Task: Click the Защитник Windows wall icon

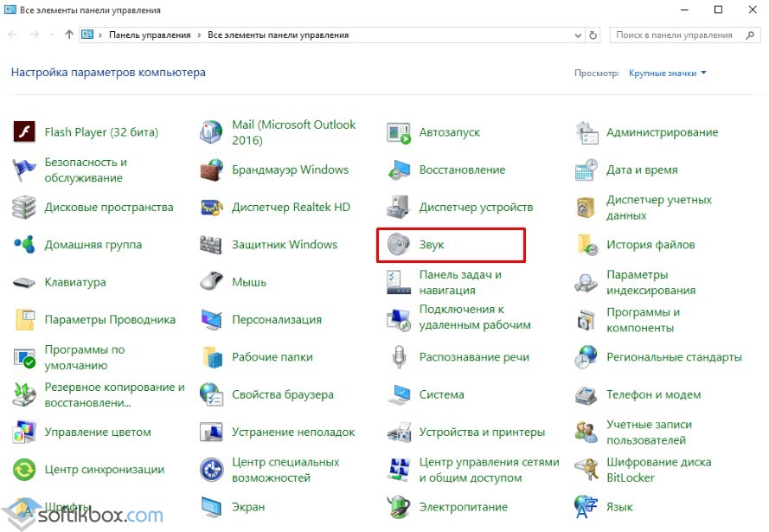Action: tap(211, 245)
